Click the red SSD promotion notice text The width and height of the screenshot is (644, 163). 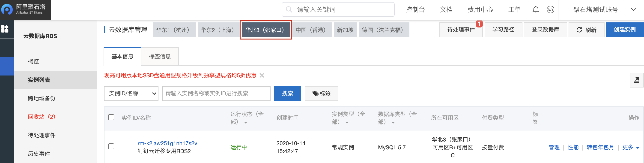(x=180, y=75)
